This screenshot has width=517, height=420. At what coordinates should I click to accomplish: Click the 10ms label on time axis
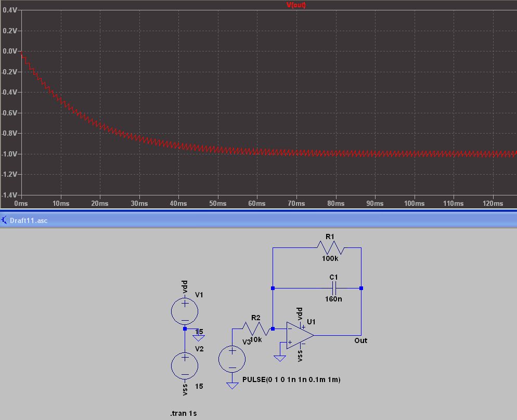61,204
